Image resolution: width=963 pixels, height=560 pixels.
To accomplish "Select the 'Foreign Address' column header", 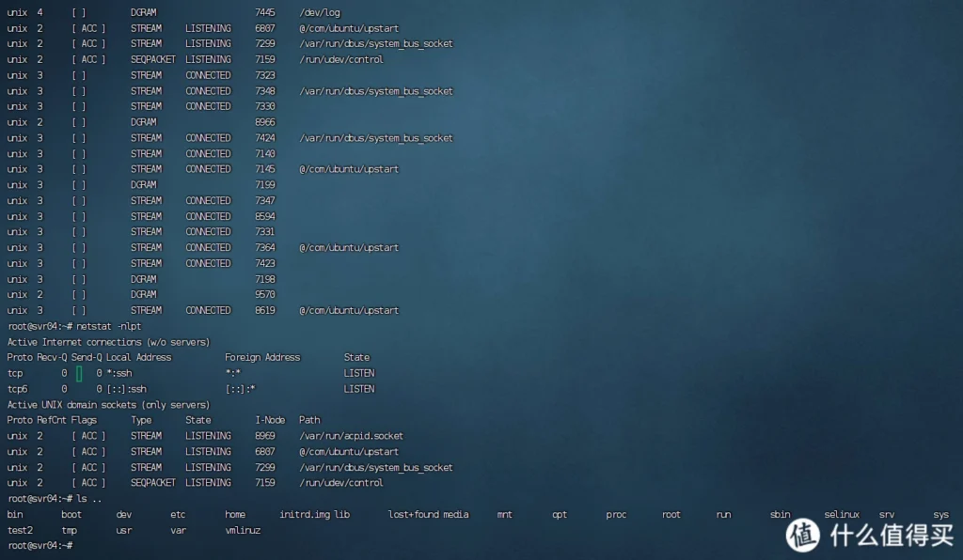I will (x=262, y=357).
